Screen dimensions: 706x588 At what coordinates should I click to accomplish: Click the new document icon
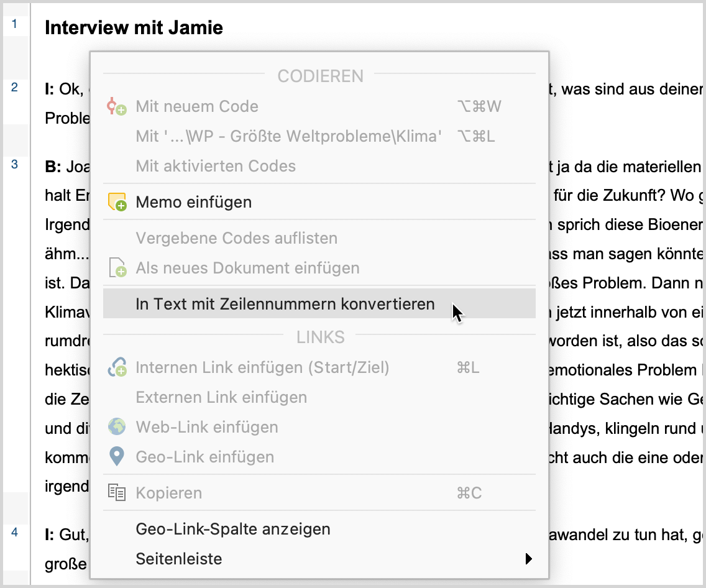click(117, 269)
